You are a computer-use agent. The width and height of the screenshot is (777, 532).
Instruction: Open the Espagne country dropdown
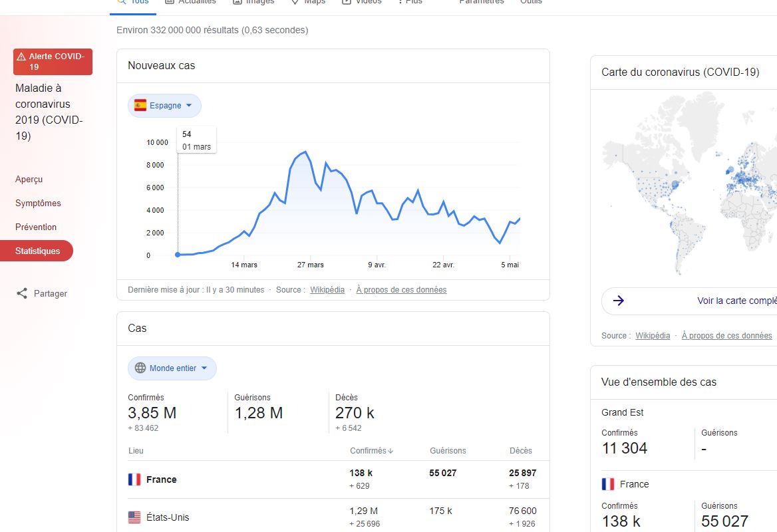click(x=164, y=106)
